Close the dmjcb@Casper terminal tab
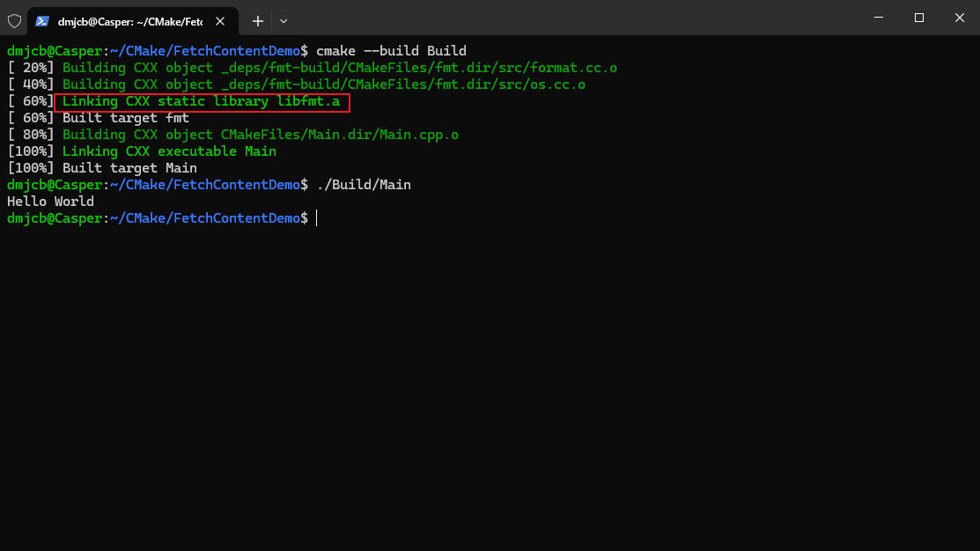The image size is (980, 551). (220, 21)
